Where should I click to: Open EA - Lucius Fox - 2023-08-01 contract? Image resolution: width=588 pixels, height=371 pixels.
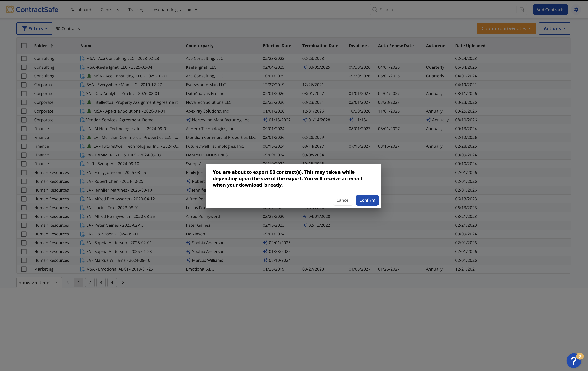tap(112, 208)
